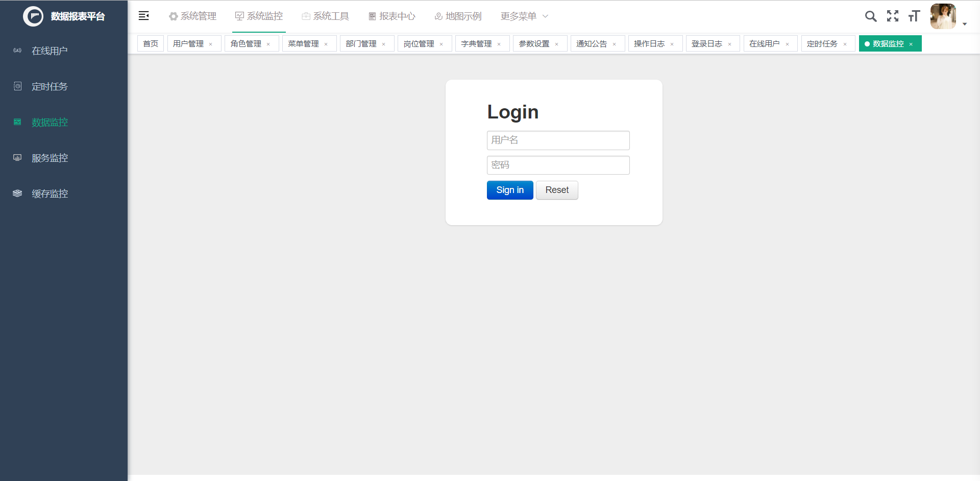The image size is (980, 481).
Task: Click the search icon in the top bar
Action: pos(871,16)
